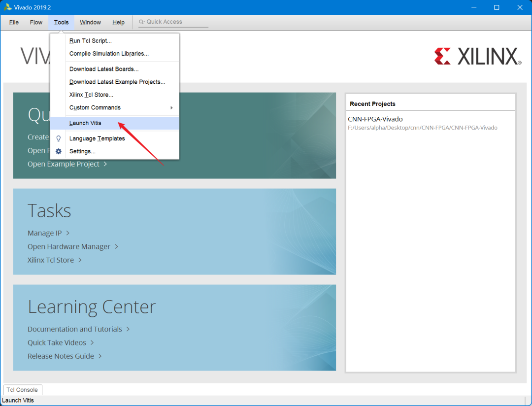Choose Run Tcl Script from Tools menu
532x406 pixels.
[114, 41]
